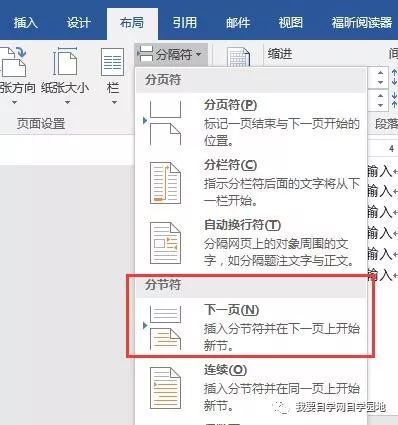Click the 栏 columns icon
398x425 pixels.
tap(112, 62)
